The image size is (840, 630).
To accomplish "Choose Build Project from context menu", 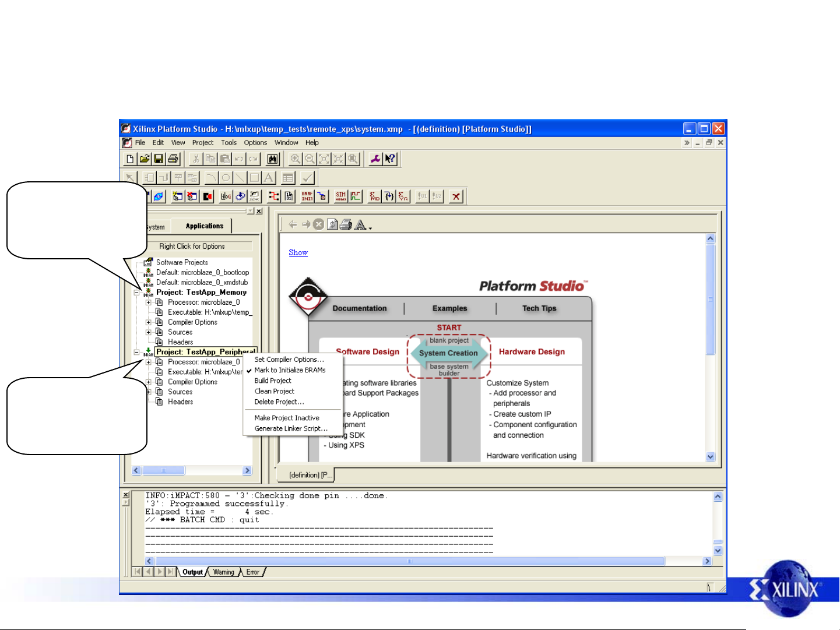I will (x=290, y=381).
